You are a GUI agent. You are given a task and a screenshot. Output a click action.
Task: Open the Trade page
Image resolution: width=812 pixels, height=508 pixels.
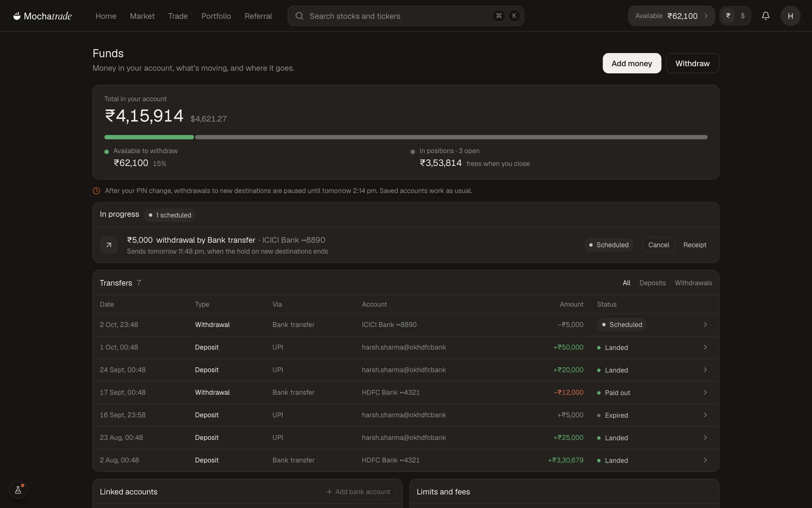tap(178, 16)
